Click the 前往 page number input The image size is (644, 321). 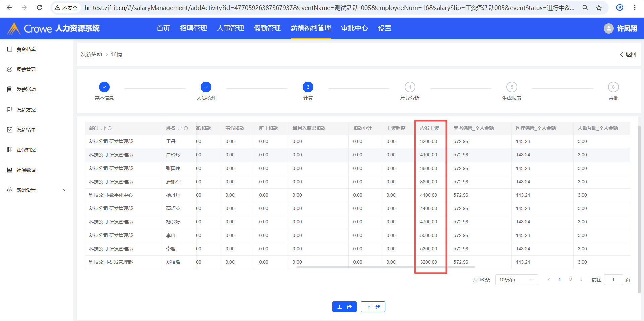[613, 280]
